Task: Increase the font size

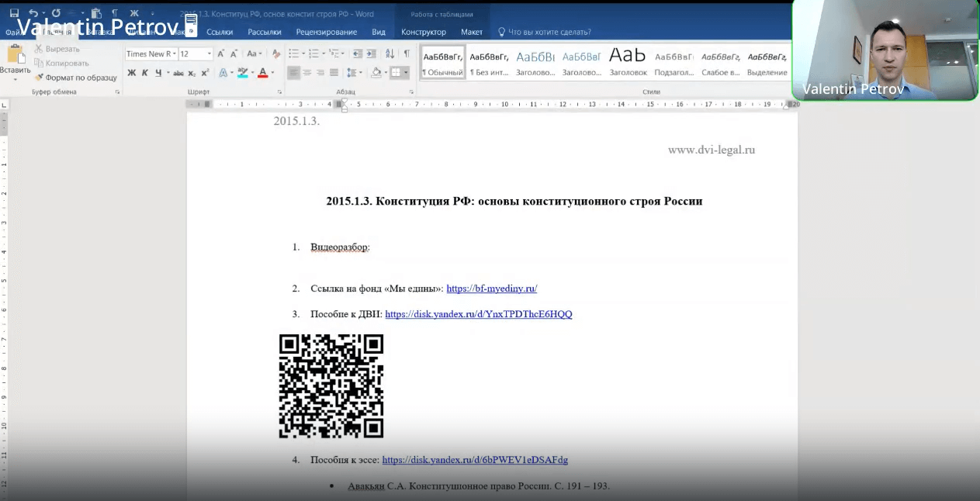Action: [x=221, y=54]
